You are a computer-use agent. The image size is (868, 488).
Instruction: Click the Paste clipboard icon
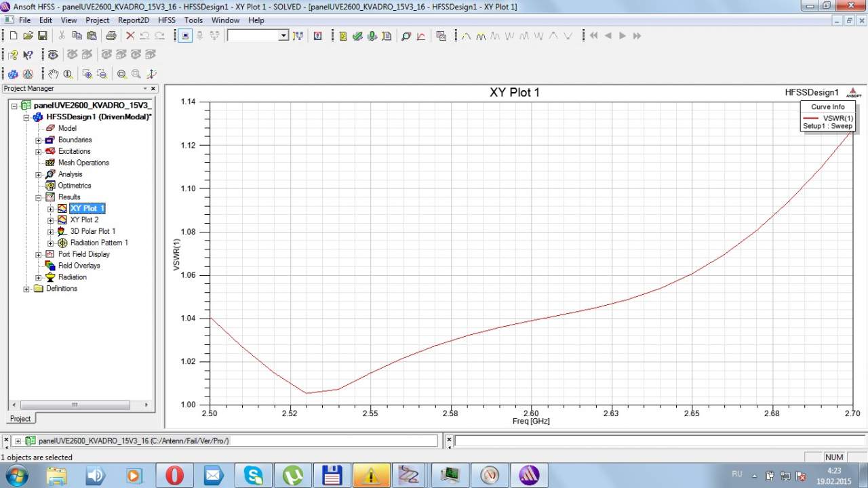pos(91,36)
